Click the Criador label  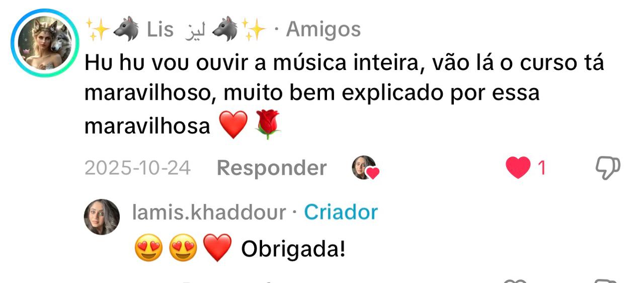pyautogui.click(x=341, y=213)
